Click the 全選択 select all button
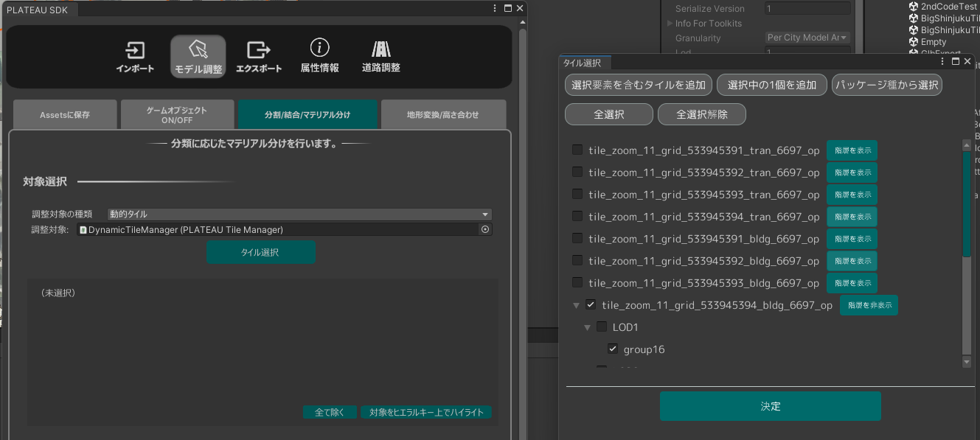The width and height of the screenshot is (980, 440). [x=608, y=115]
